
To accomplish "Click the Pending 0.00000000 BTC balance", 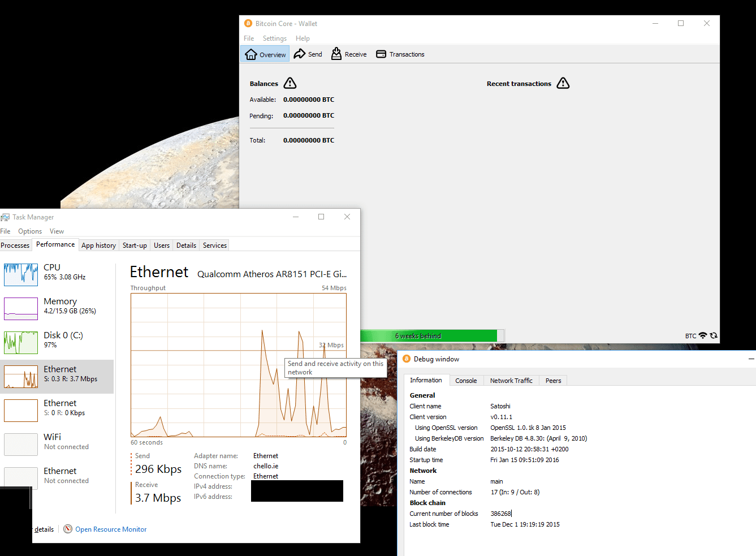I will pos(309,115).
